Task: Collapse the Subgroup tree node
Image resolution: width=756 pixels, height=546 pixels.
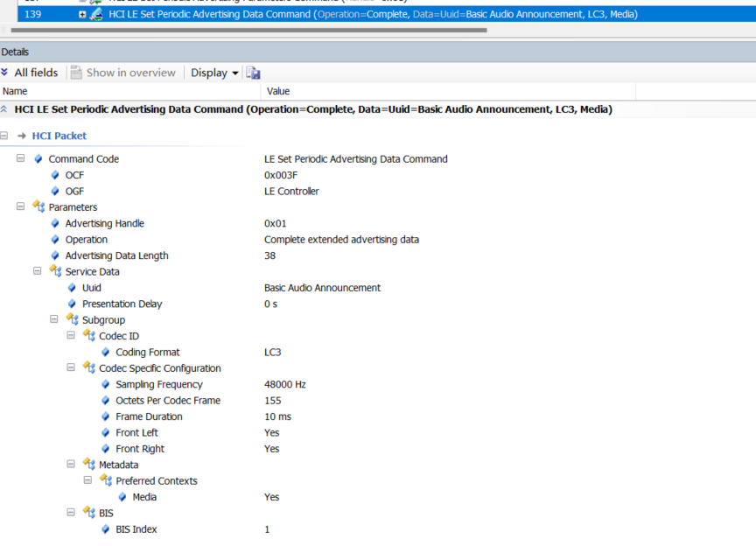Action: pyautogui.click(x=54, y=320)
